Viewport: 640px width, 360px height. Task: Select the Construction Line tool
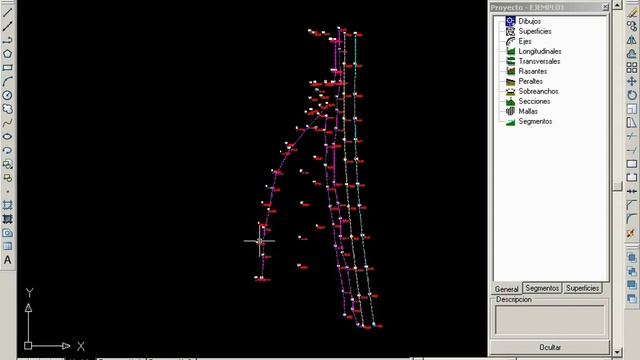pyautogui.click(x=7, y=26)
